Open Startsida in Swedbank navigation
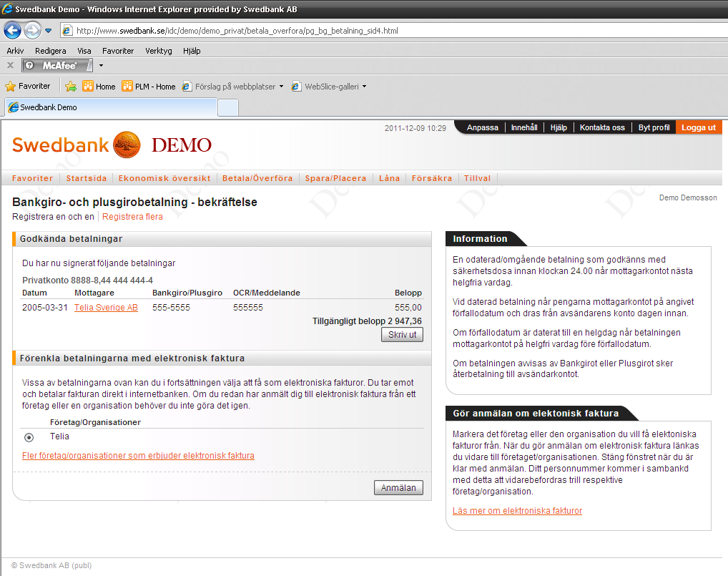728x576 pixels. (87, 178)
